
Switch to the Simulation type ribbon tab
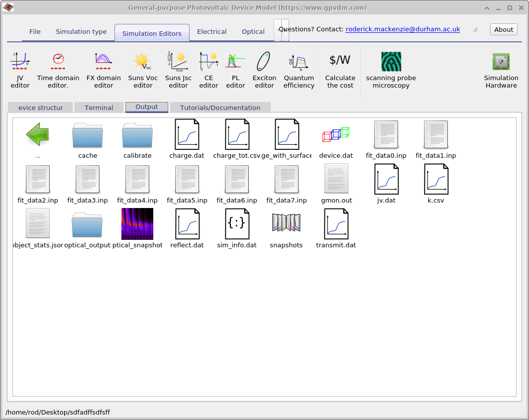(81, 31)
